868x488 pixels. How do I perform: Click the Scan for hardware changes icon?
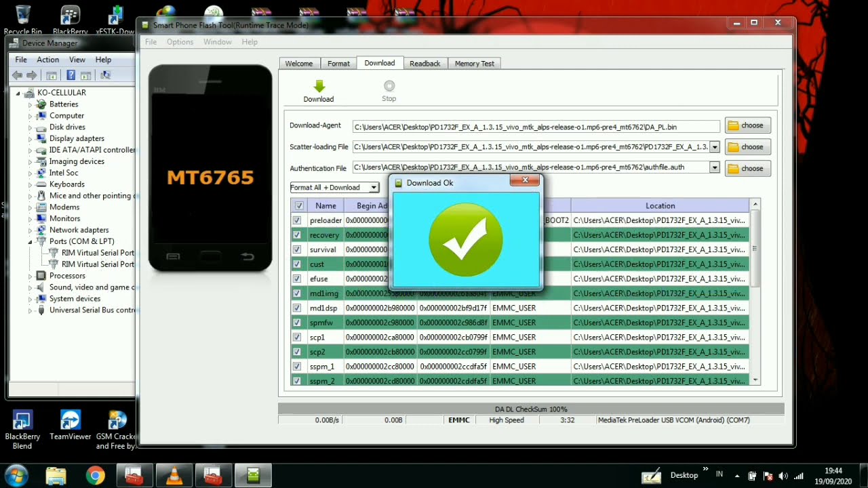point(105,75)
